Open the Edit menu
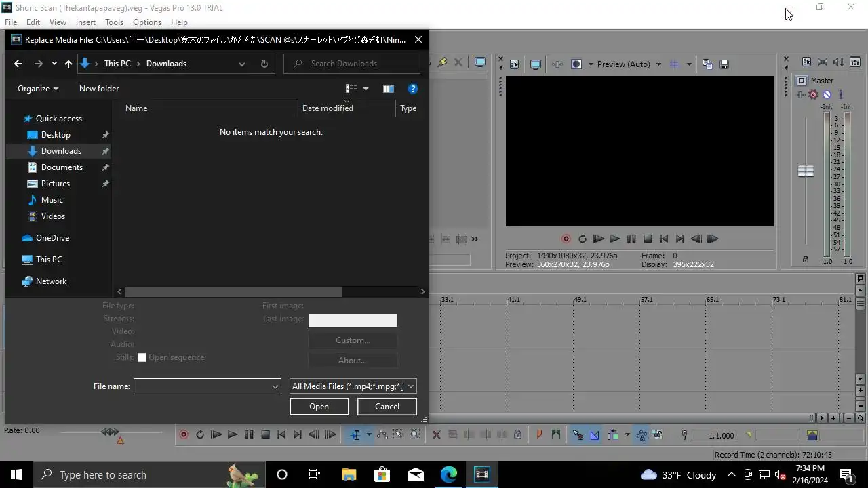Screen dimensions: 868x488 (x=33, y=22)
